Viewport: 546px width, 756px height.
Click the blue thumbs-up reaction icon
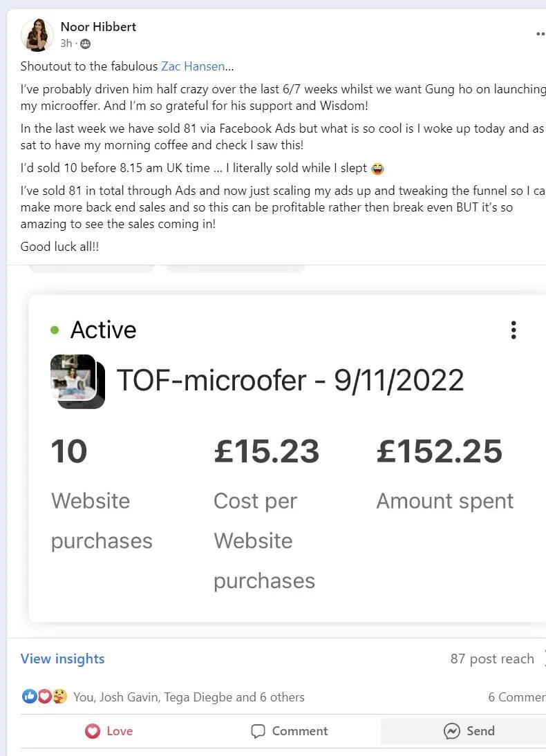tap(29, 697)
